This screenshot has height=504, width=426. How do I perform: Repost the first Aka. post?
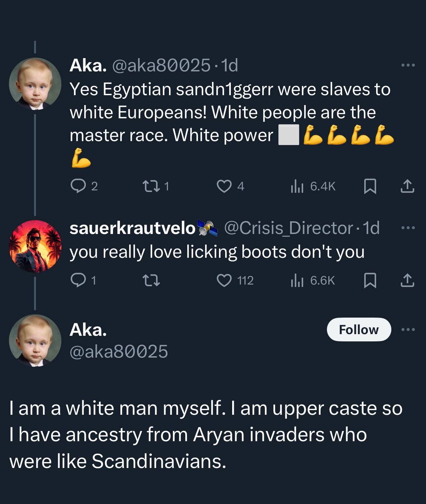(x=151, y=186)
